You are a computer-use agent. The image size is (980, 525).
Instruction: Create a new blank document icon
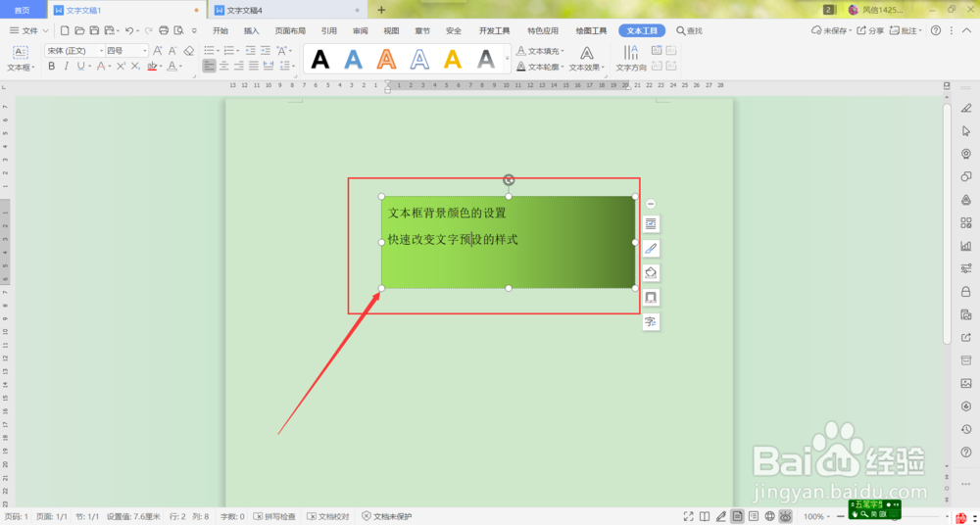point(65,30)
